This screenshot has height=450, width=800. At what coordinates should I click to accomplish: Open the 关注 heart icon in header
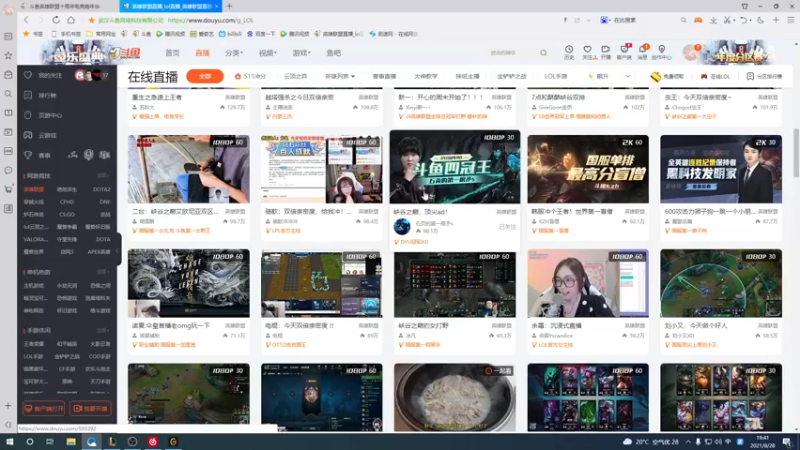point(588,52)
